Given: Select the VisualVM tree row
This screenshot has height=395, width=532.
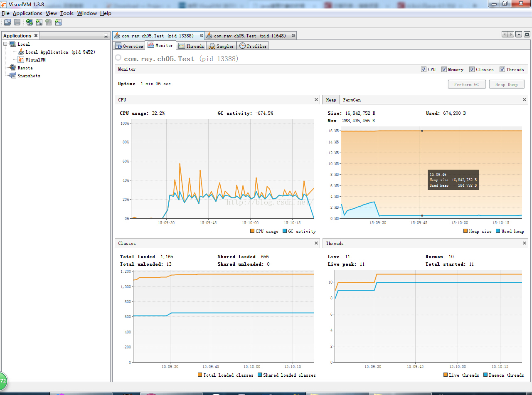Looking at the screenshot, I should pyautogui.click(x=32, y=60).
